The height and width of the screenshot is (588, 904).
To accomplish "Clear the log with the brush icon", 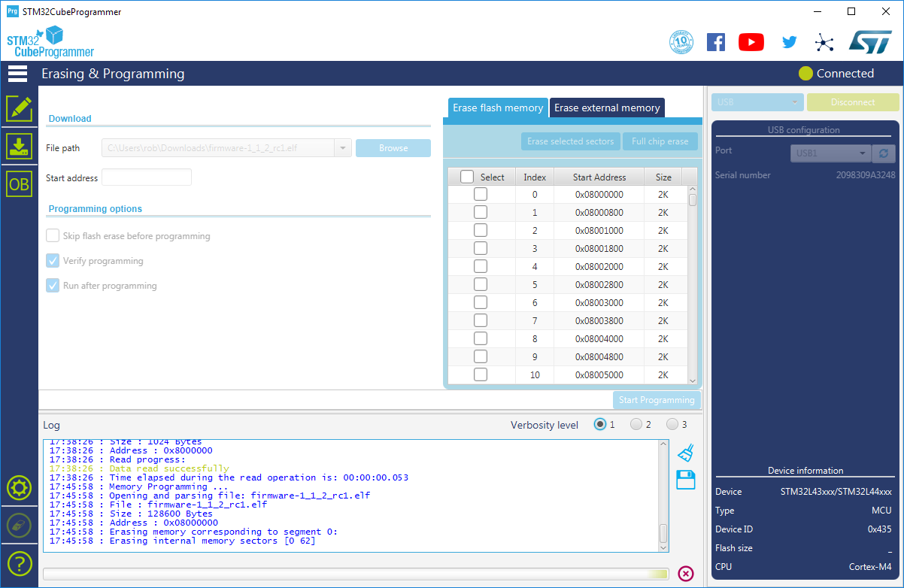I will pyautogui.click(x=685, y=453).
